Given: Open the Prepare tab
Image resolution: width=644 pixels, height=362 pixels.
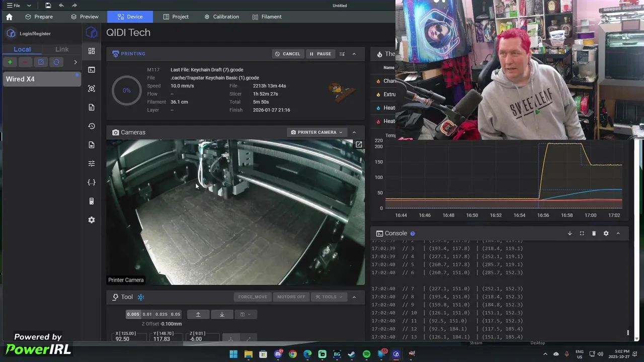Looking at the screenshot, I should (x=39, y=17).
